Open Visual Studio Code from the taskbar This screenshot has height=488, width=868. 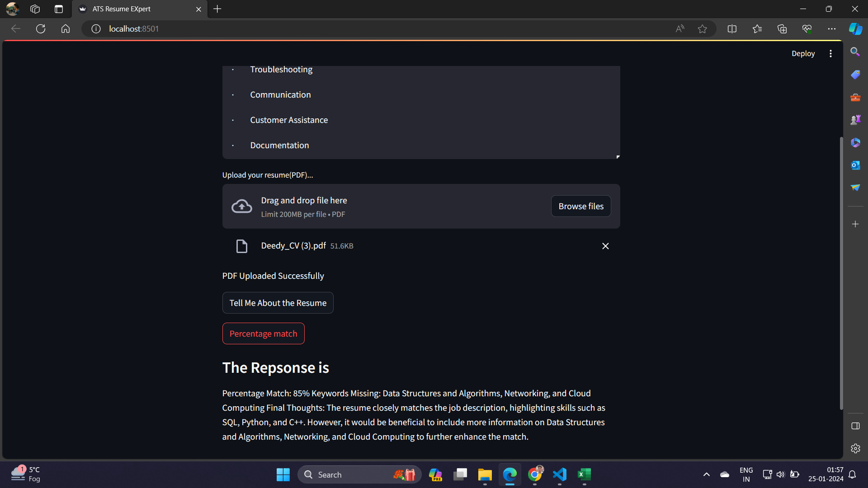(x=560, y=474)
